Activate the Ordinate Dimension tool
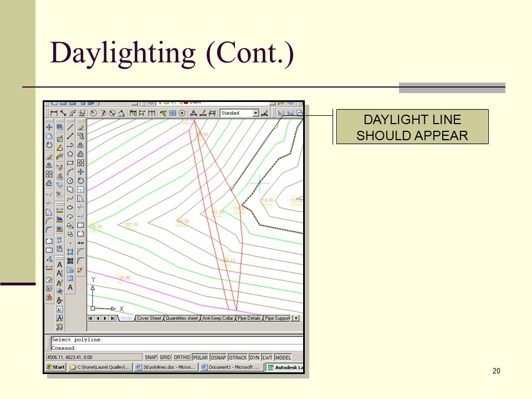Image resolution: width=532 pixels, height=399 pixels. tap(82, 113)
